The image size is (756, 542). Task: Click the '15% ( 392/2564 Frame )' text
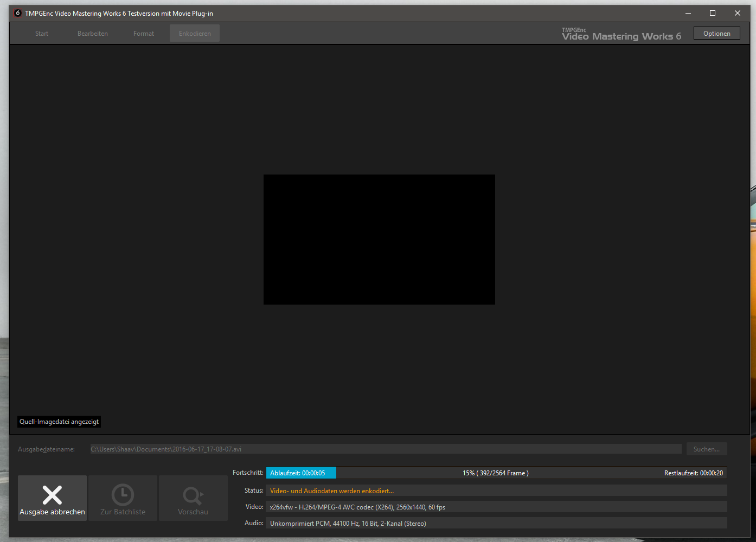click(x=496, y=473)
